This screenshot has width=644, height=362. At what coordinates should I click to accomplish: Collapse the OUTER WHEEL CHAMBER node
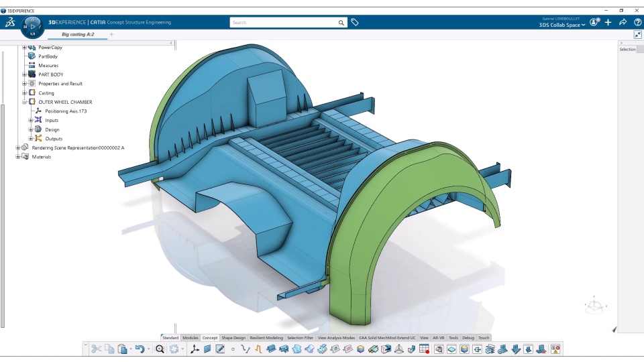coord(24,102)
